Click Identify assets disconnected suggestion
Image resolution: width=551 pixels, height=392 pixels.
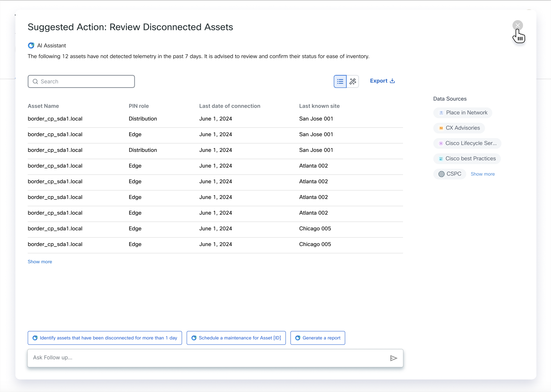pos(105,338)
